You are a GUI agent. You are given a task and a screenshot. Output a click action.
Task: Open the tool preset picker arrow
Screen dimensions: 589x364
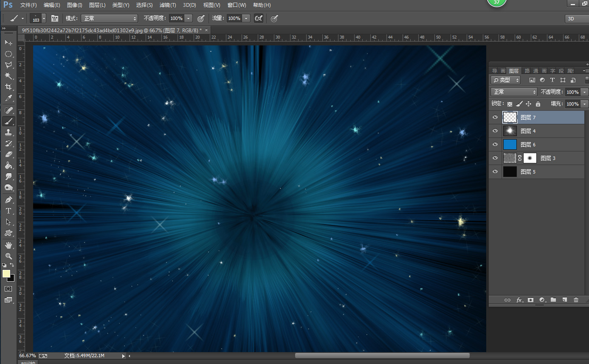[23, 18]
